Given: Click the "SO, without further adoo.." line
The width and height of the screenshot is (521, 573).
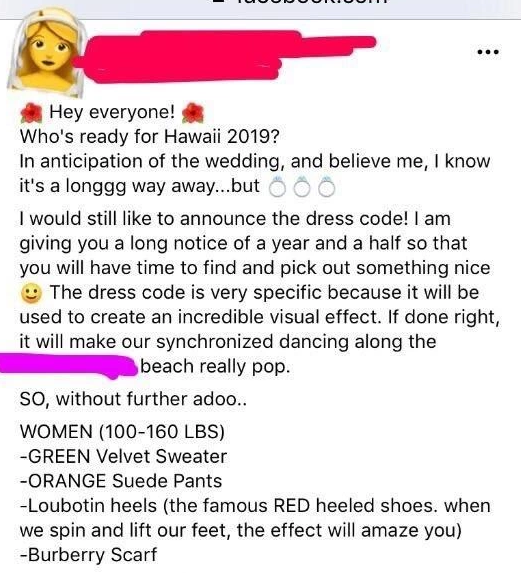Looking at the screenshot, I should tap(133, 399).
